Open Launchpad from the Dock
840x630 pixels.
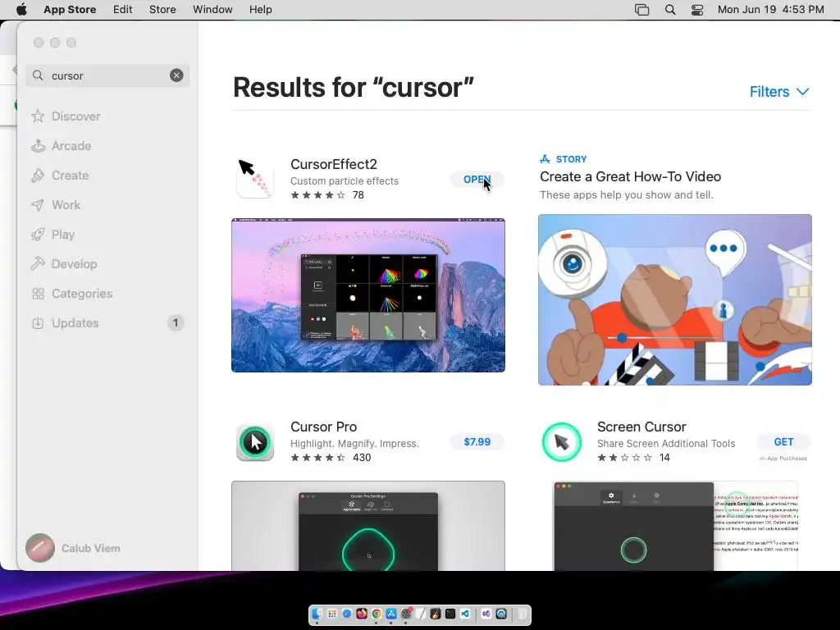tap(332, 614)
